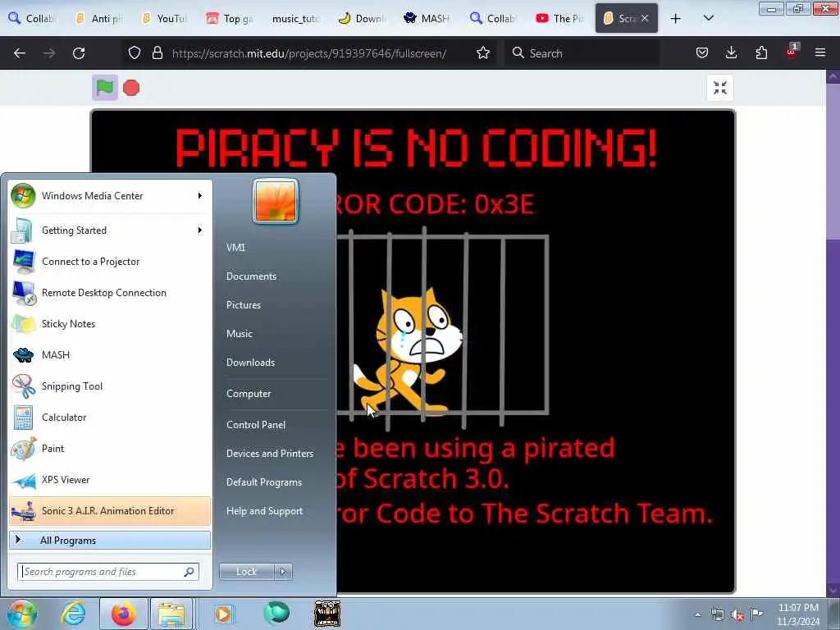840x630 pixels.
Task: Open the list all tabs dropdown
Action: click(708, 19)
